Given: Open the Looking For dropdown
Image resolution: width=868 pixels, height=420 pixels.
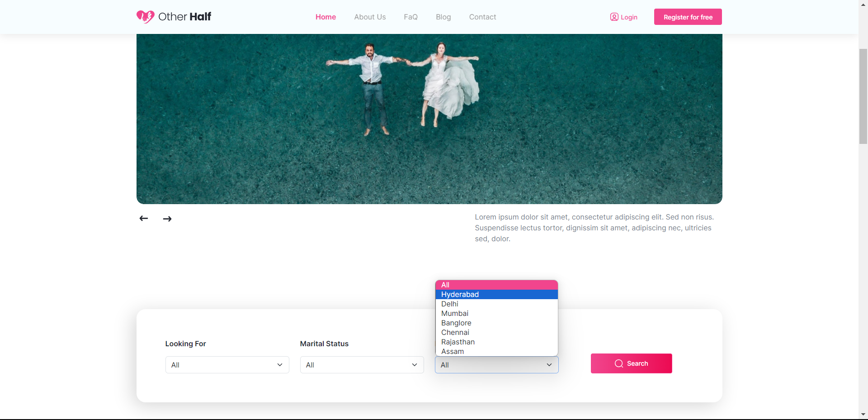Looking at the screenshot, I should pos(227,365).
